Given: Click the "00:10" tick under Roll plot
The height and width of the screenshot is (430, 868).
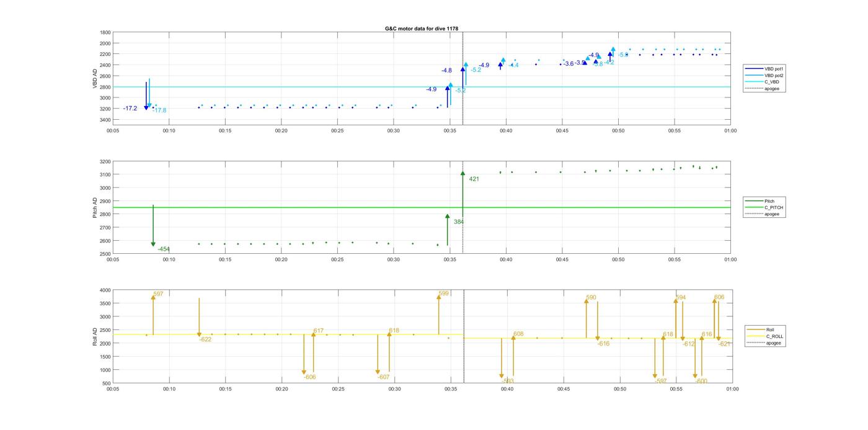Looking at the screenshot, I should [x=169, y=390].
